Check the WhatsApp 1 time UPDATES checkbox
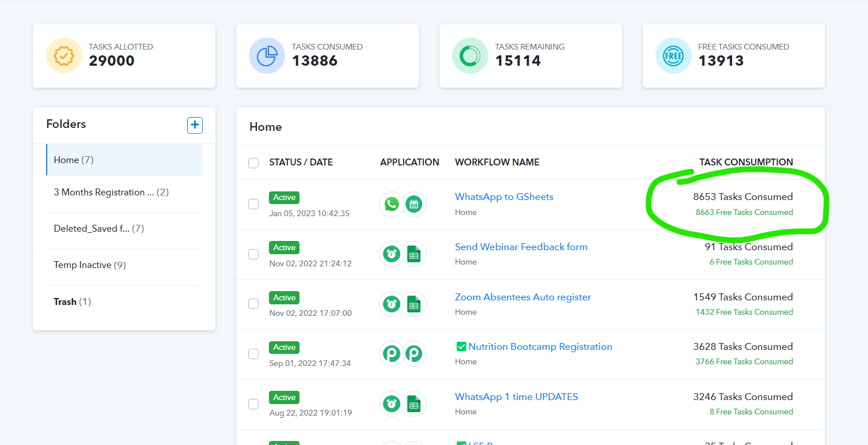 (253, 404)
